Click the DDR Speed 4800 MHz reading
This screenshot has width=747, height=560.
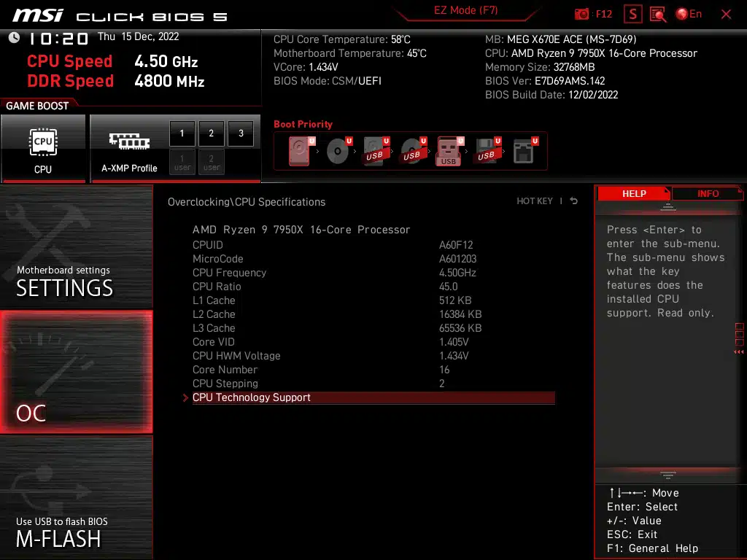(116, 81)
